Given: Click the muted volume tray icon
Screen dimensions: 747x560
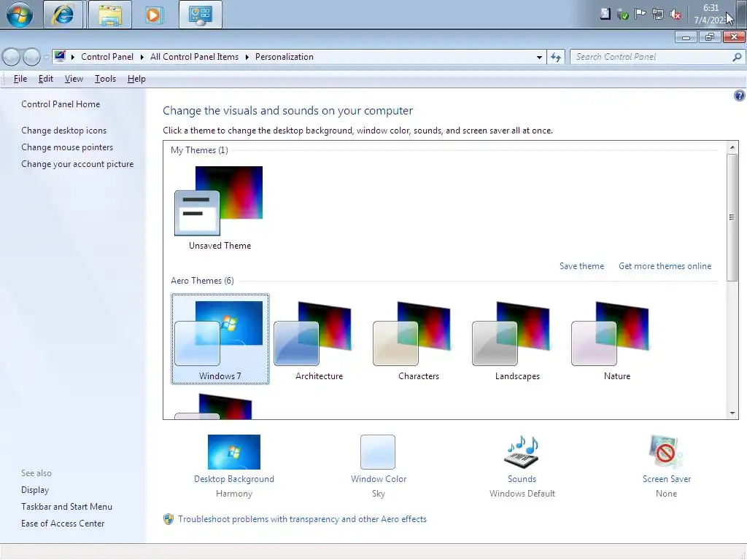Looking at the screenshot, I should point(675,15).
